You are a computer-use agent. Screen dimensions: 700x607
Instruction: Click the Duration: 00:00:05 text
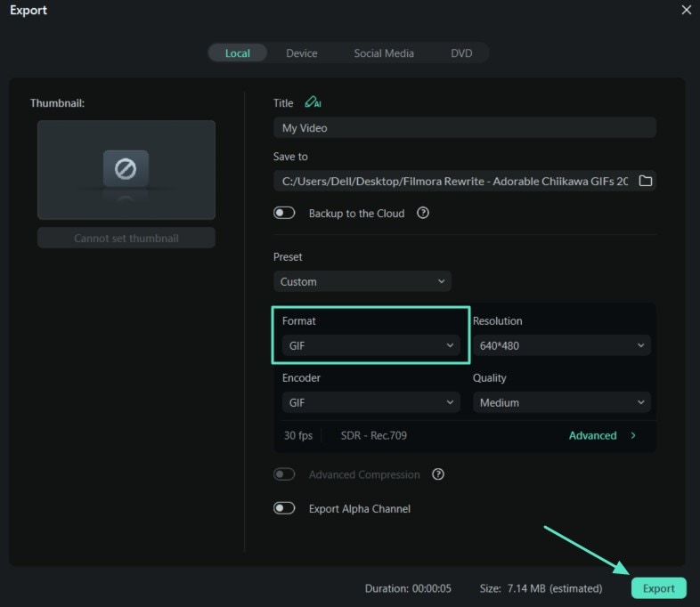(408, 588)
